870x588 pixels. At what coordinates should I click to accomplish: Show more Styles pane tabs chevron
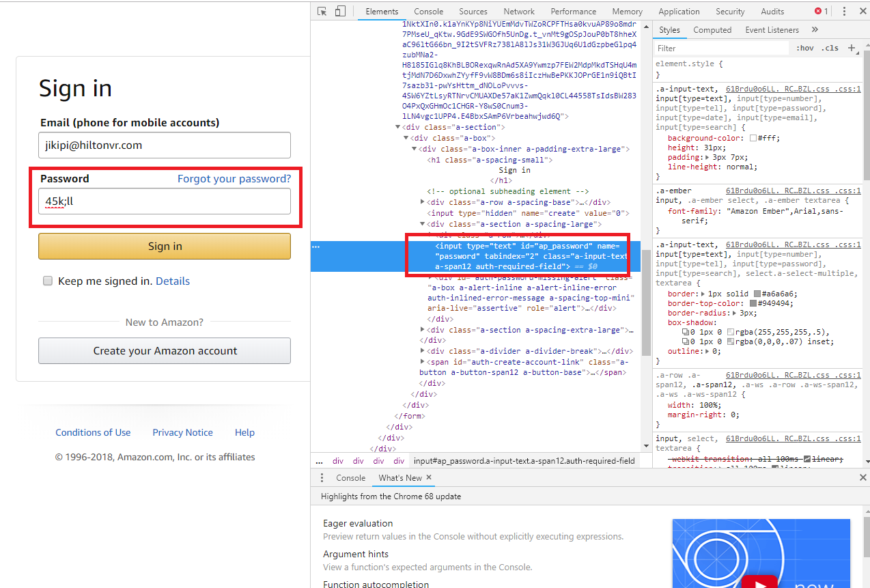[815, 29]
